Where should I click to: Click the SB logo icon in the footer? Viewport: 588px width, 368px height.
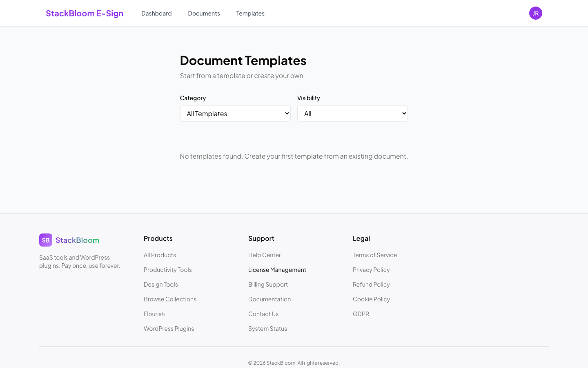46,240
